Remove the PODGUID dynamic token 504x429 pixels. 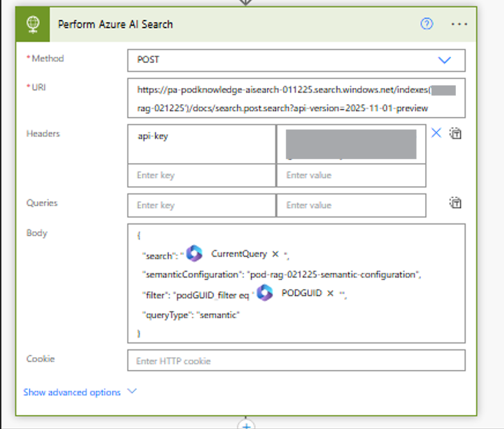tap(330, 293)
